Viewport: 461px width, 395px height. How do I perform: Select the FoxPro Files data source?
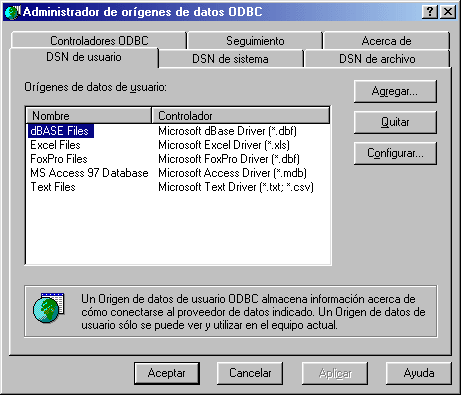(x=59, y=159)
